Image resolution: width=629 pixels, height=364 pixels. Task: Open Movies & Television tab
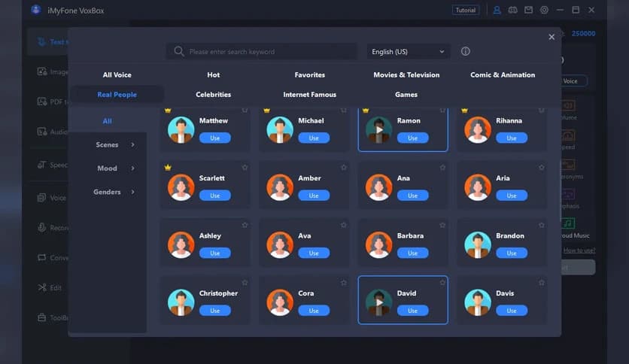point(406,75)
